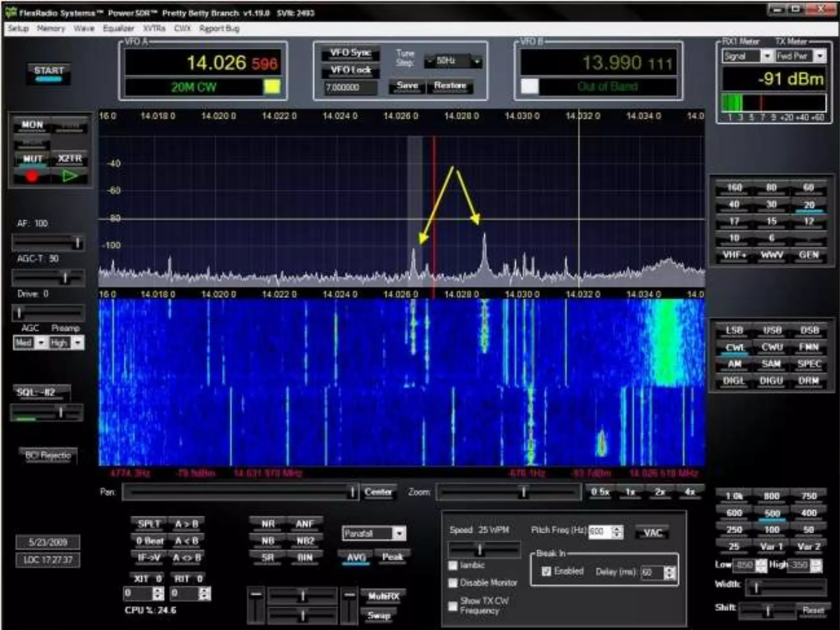Enable the Iambic checkbox

click(453, 566)
